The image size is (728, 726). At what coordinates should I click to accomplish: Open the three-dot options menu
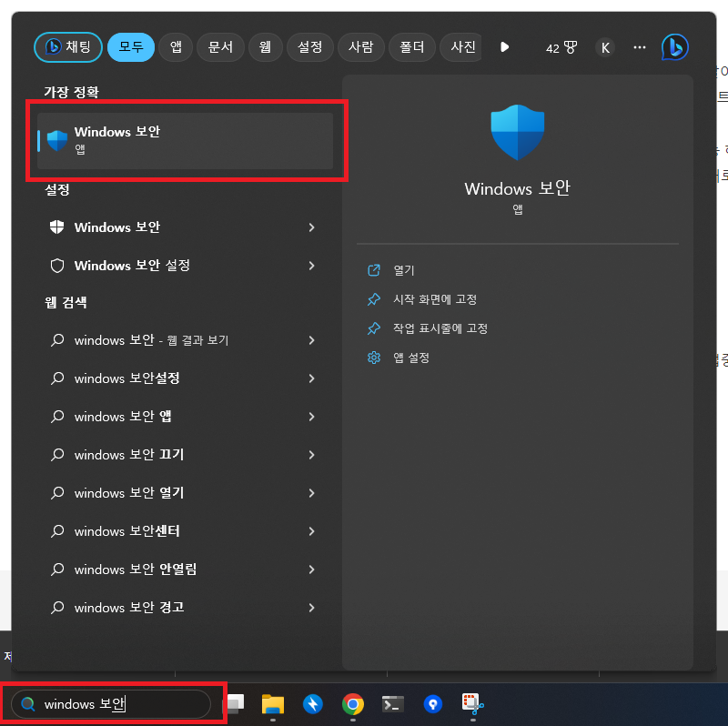(x=640, y=47)
